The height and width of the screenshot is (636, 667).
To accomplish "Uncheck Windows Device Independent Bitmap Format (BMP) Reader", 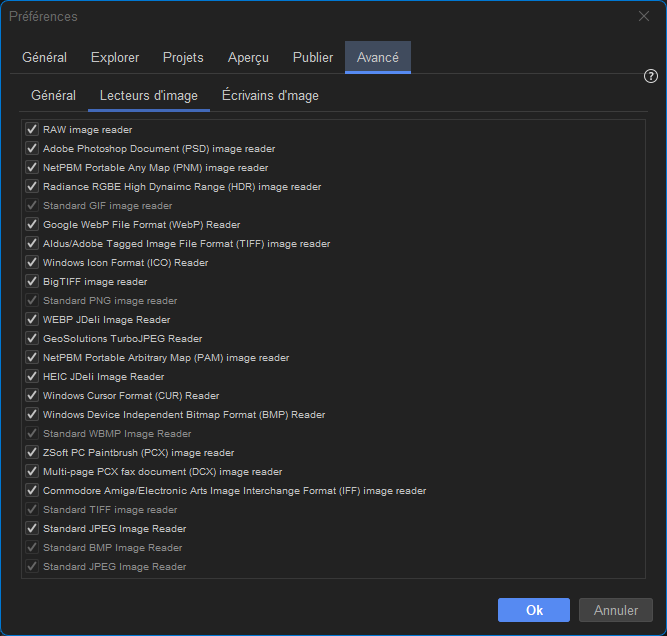I will pyautogui.click(x=32, y=414).
